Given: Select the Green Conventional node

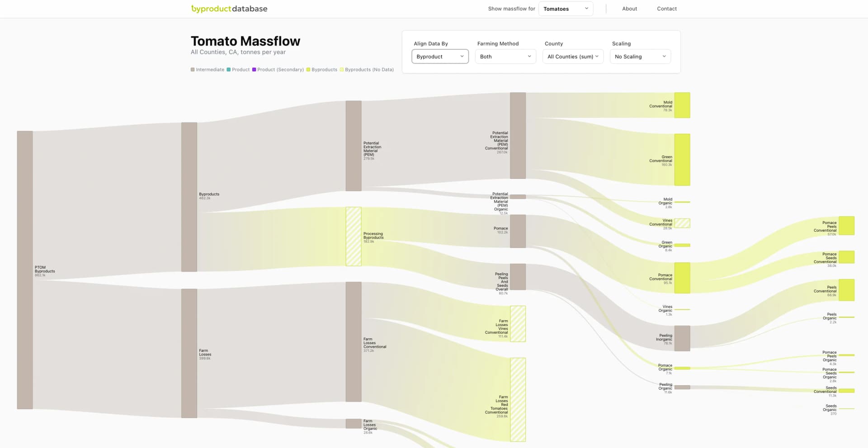Looking at the screenshot, I should tap(682, 159).
